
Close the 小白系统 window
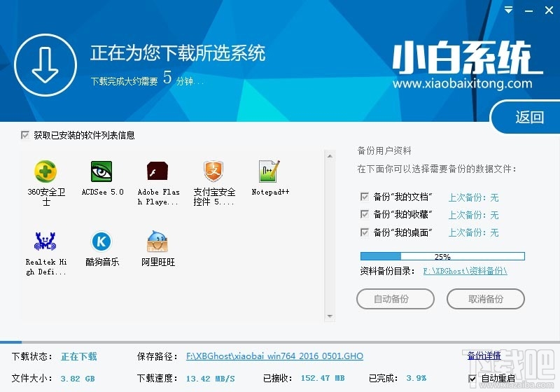(549, 10)
